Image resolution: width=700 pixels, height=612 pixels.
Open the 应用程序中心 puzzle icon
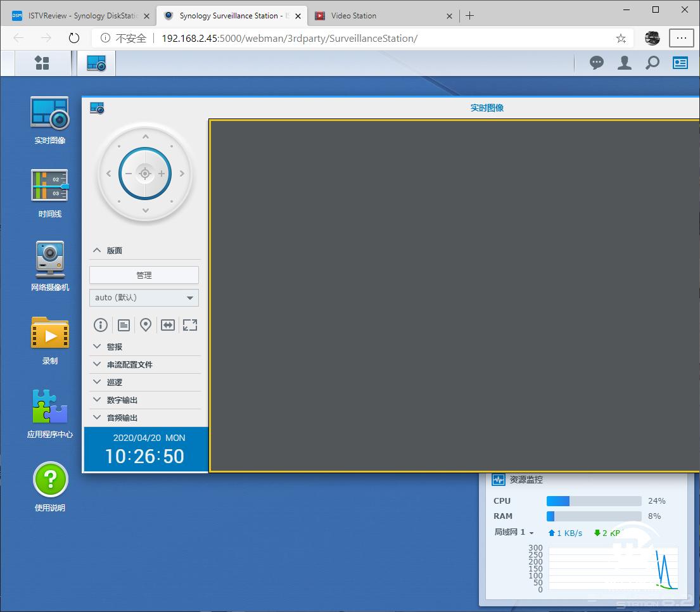coord(49,407)
